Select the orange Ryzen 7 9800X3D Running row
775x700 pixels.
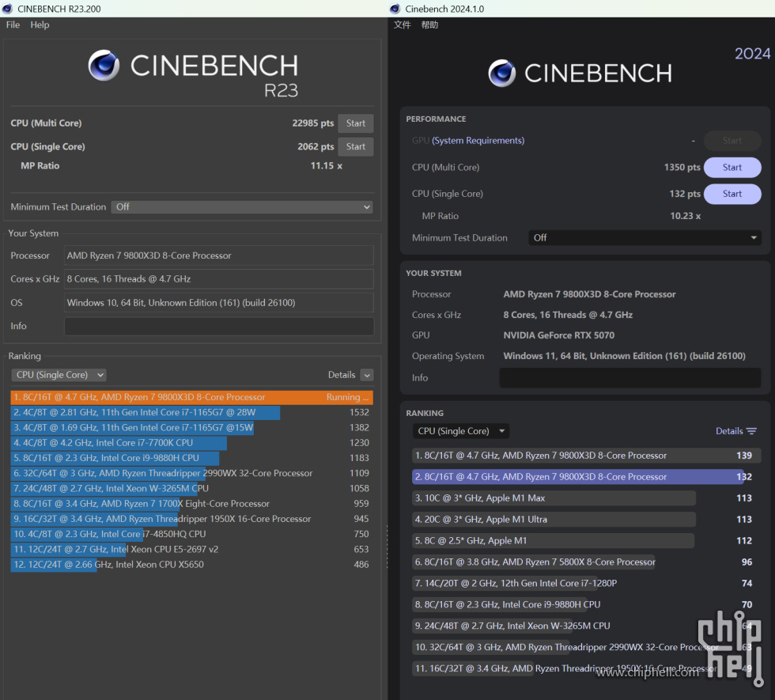tap(191, 397)
